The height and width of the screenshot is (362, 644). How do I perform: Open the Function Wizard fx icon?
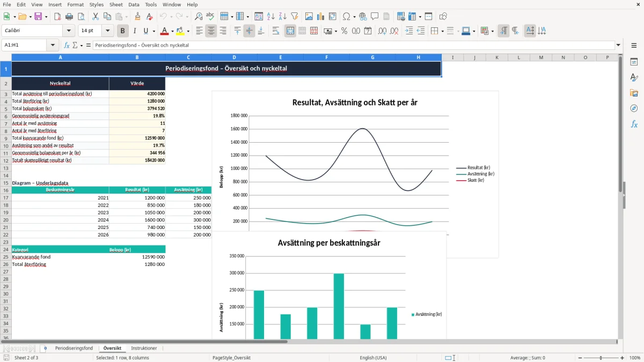[67, 46]
